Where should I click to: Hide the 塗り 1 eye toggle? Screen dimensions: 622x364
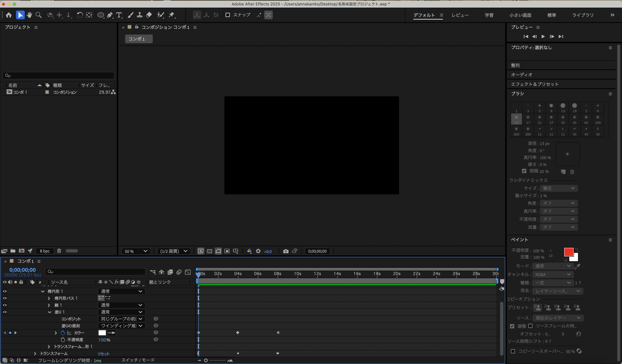pyautogui.click(x=5, y=312)
